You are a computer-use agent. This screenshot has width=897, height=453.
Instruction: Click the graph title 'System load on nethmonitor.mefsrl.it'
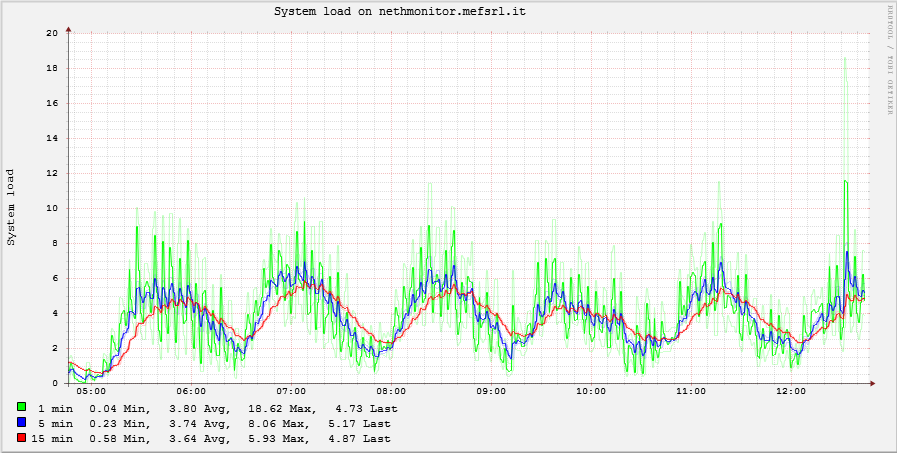pos(400,11)
